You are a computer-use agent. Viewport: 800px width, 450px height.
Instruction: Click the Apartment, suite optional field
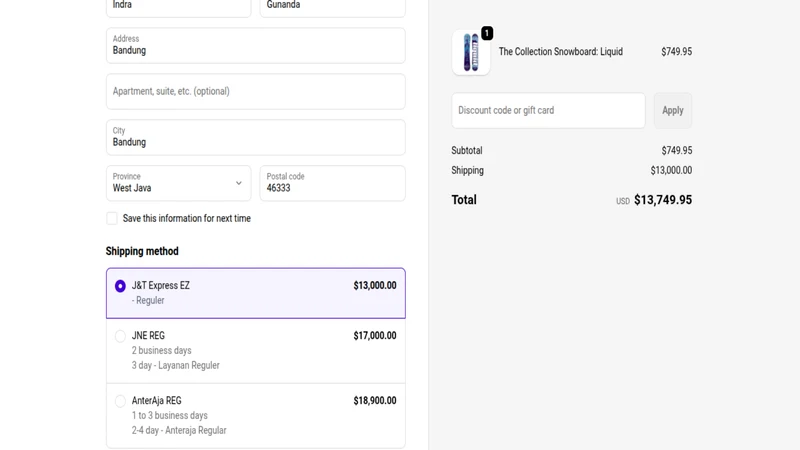[x=256, y=91]
